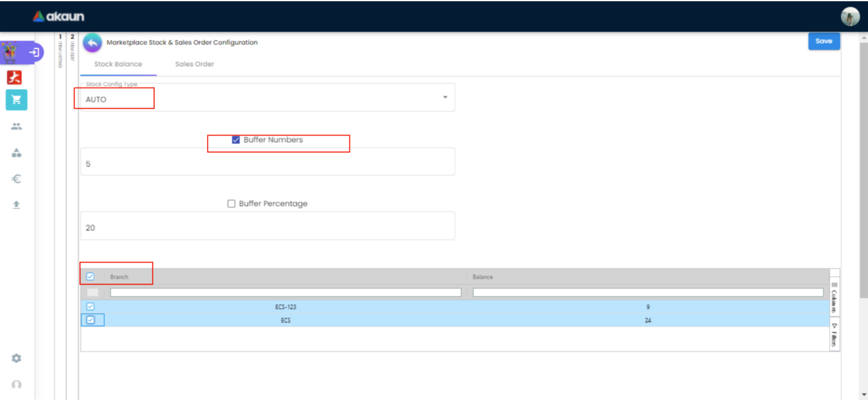Open the Filters side panel of the grid
The height and width of the screenshot is (400, 868).
click(x=834, y=335)
